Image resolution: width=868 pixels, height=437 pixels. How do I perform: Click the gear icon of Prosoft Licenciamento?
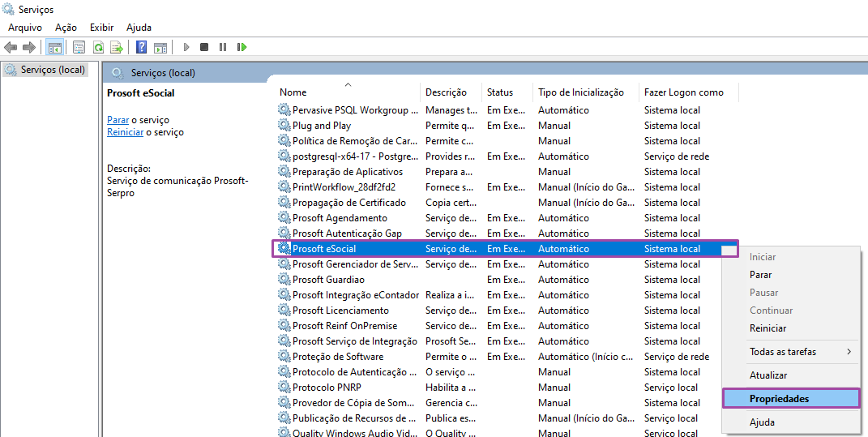coord(284,311)
